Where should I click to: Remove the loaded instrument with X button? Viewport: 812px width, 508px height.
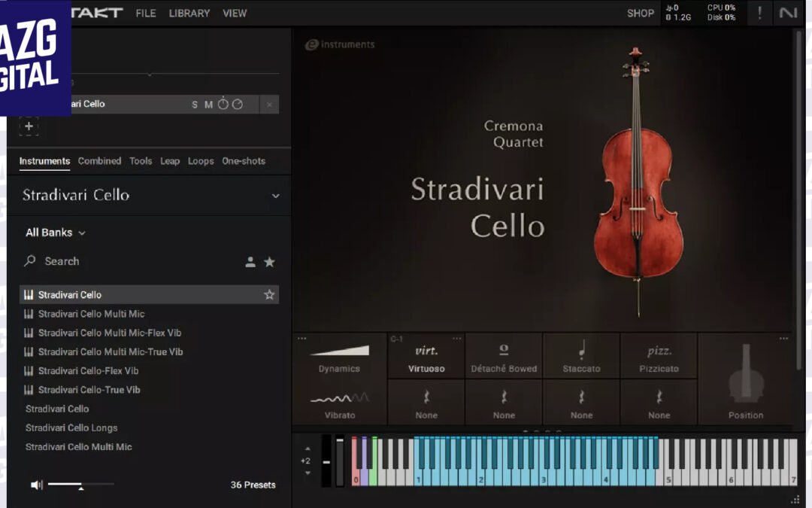tap(269, 104)
